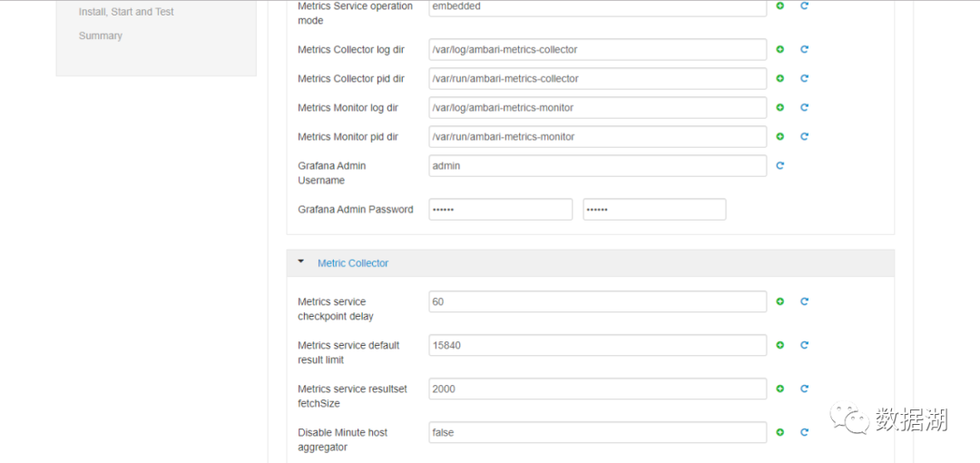Click the Metrics service checkpoint delay field

pos(597,301)
